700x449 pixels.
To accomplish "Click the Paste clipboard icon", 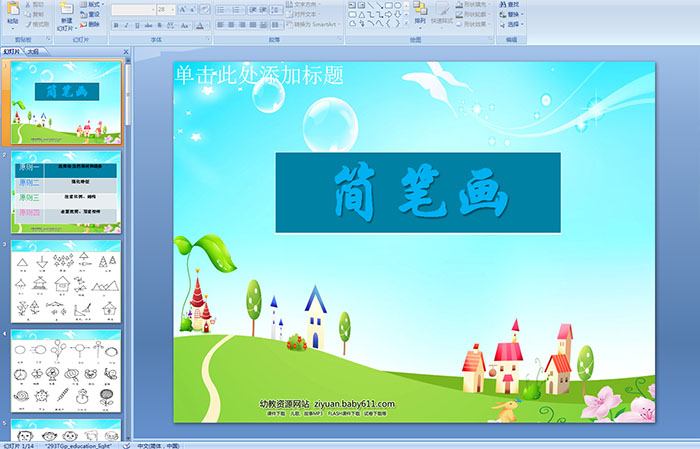I will 13,8.
